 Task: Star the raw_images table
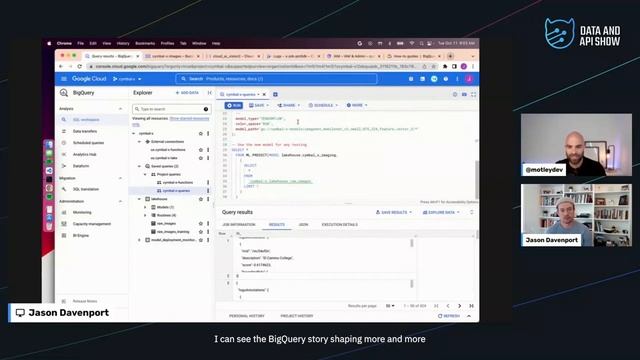[x=200, y=224]
